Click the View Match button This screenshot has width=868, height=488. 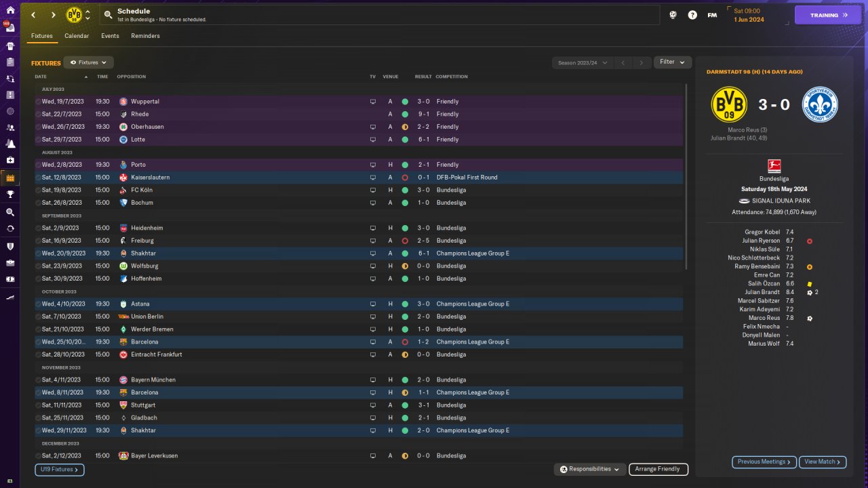click(x=823, y=462)
